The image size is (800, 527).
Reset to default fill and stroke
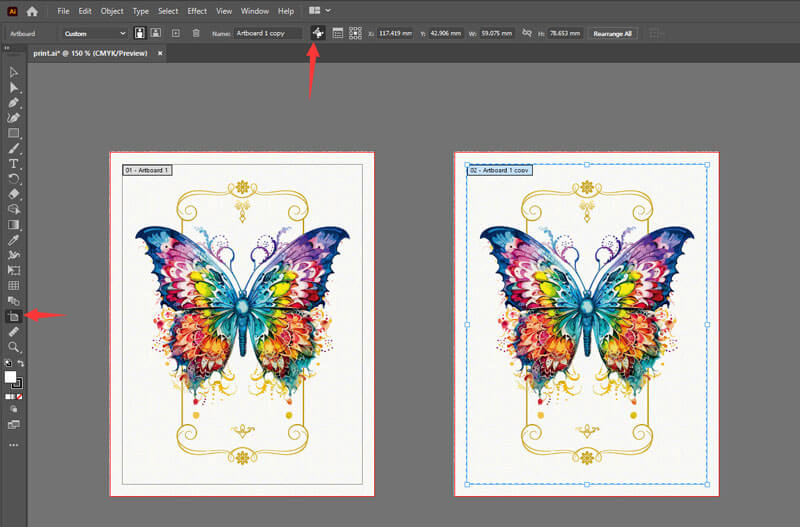(x=8, y=363)
